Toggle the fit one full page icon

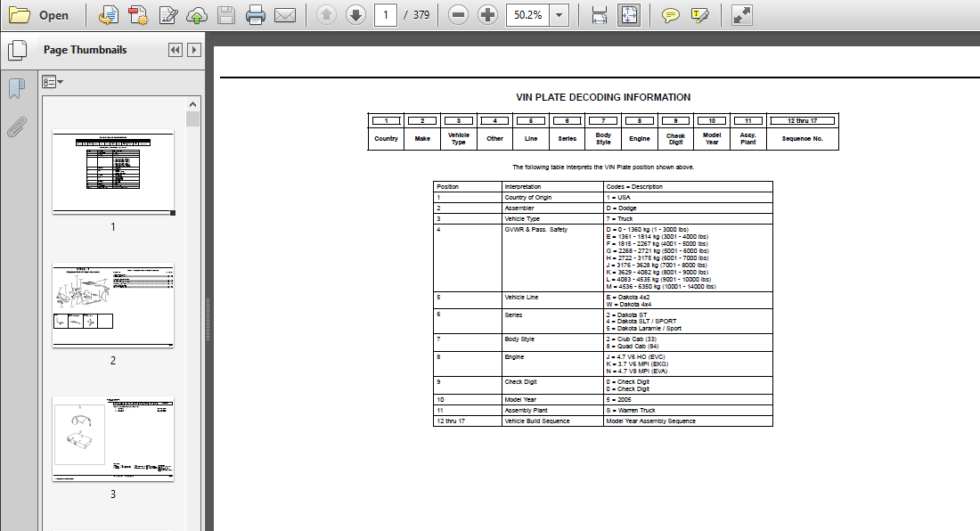pyautogui.click(x=629, y=15)
